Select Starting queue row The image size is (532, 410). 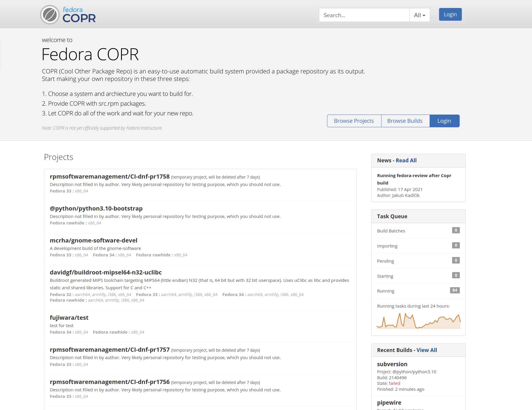pyautogui.click(x=418, y=276)
